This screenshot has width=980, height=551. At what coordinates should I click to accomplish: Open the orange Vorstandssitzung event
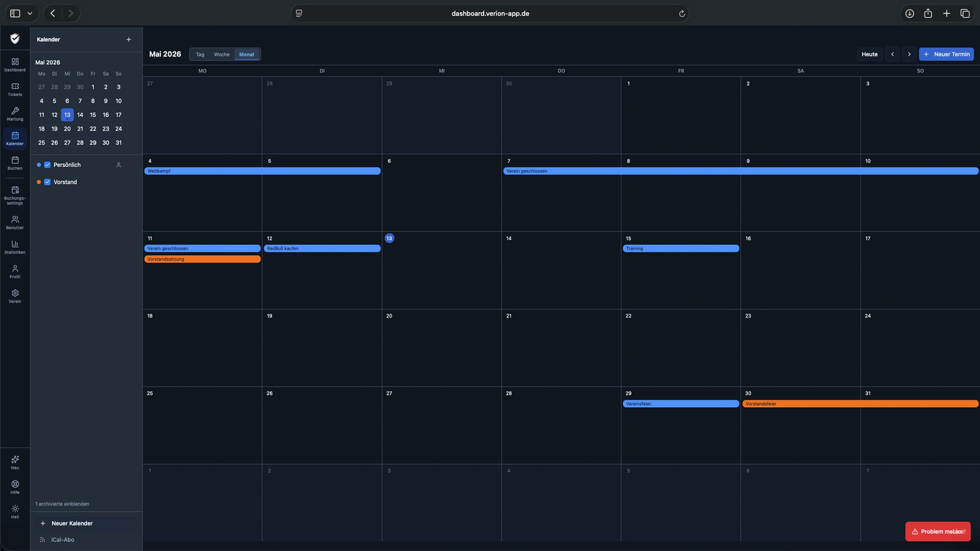[202, 259]
